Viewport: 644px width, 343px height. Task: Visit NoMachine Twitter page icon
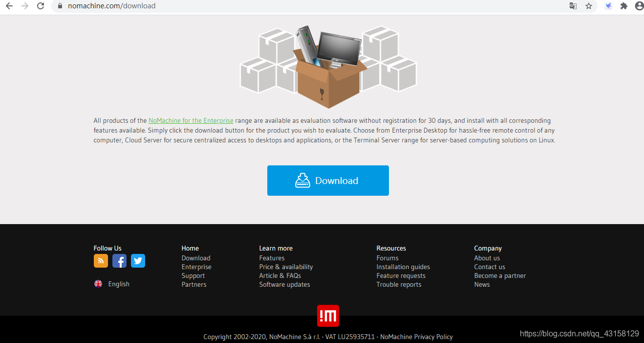(x=138, y=261)
